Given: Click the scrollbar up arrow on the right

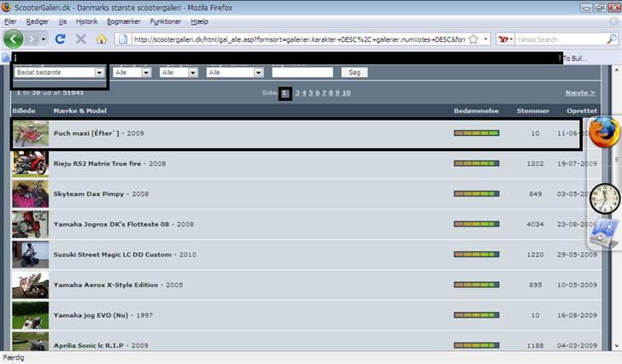Looking at the screenshot, I should tap(617, 70).
